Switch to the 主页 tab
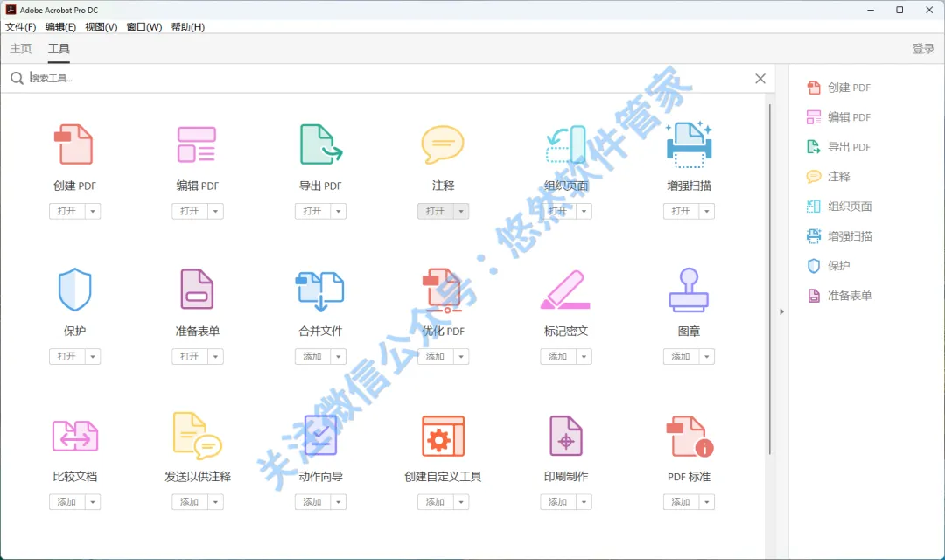 click(x=20, y=48)
